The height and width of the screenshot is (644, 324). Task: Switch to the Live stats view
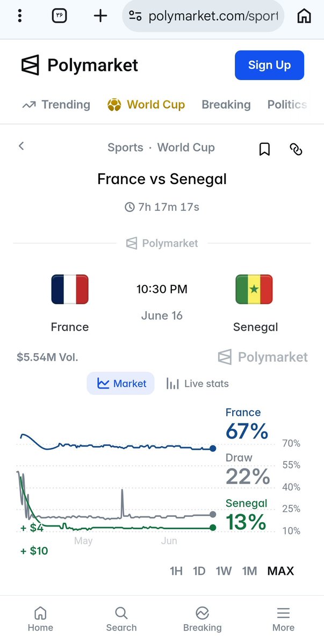click(x=197, y=384)
